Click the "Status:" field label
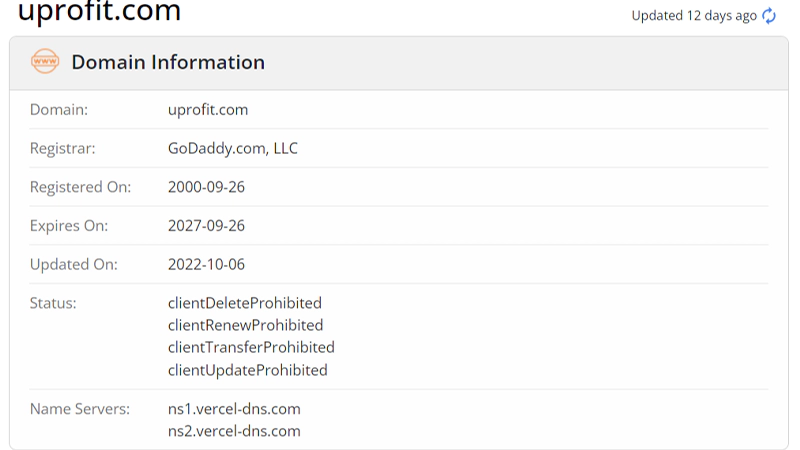Screen dimensions: 800x450 click(53, 302)
